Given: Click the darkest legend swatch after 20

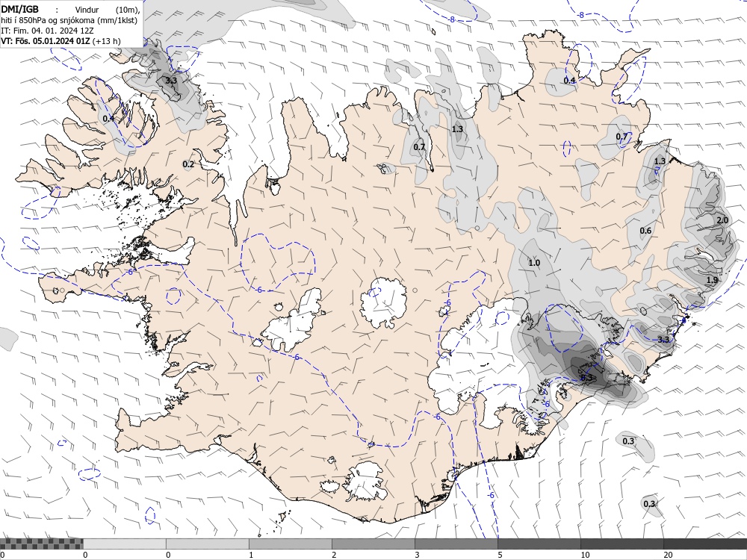Looking at the screenshot, I should tap(705, 544).
